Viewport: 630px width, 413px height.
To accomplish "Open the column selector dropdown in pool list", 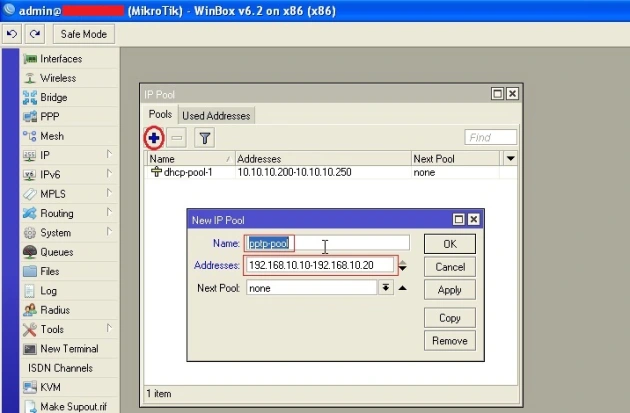I will tap(510, 159).
